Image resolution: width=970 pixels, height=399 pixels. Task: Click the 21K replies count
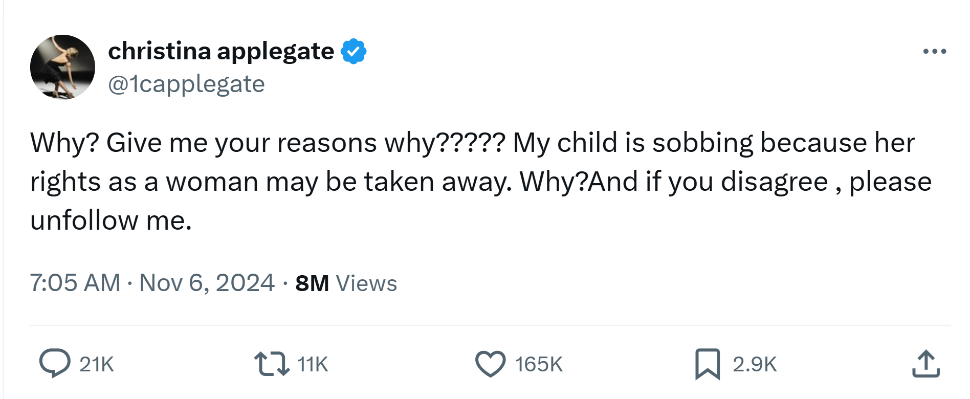click(x=97, y=364)
